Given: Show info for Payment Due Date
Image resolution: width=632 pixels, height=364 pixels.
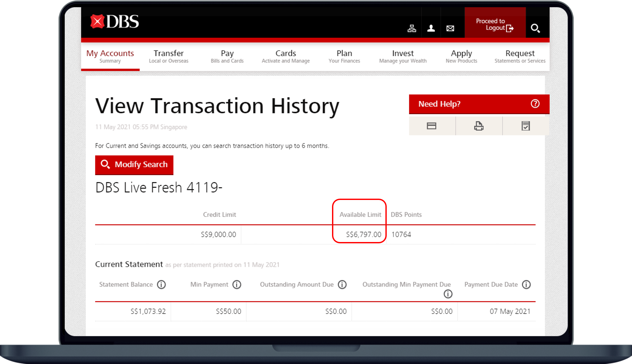Looking at the screenshot, I should (x=527, y=284).
